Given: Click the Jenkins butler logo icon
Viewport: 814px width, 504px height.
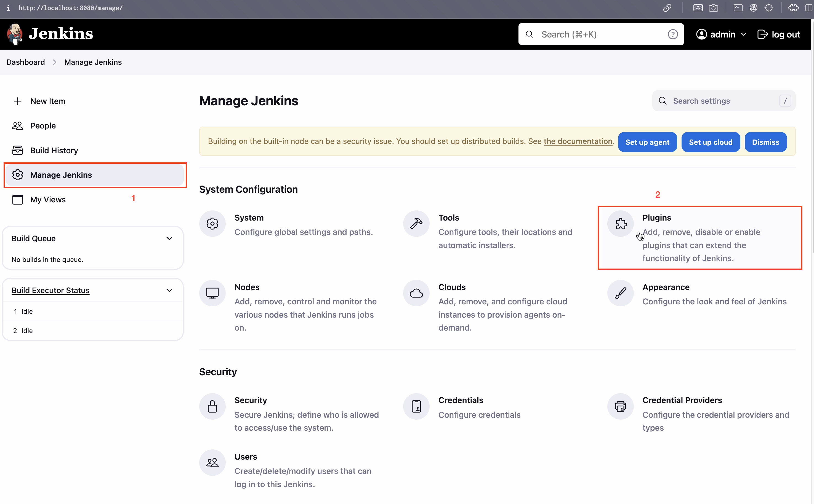Looking at the screenshot, I should [15, 34].
